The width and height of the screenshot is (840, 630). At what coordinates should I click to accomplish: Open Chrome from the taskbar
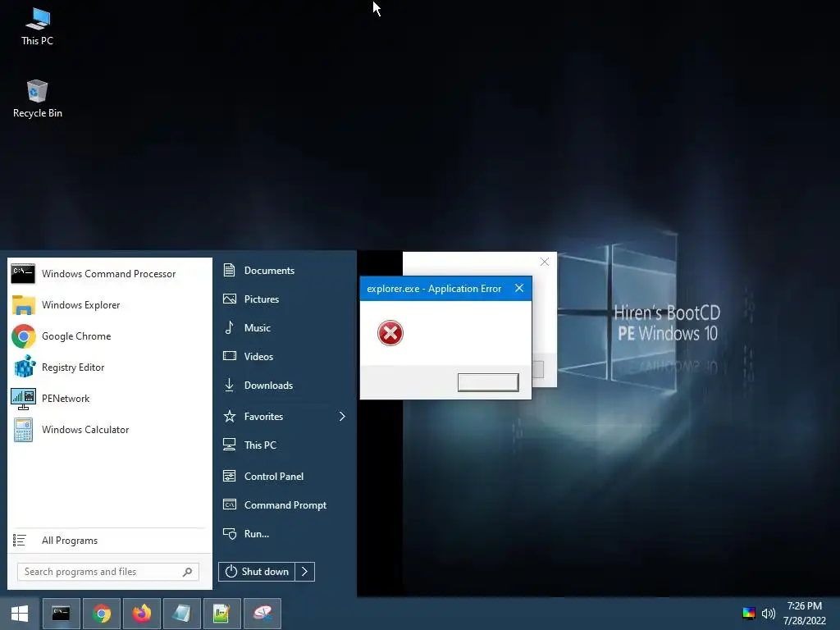point(101,614)
